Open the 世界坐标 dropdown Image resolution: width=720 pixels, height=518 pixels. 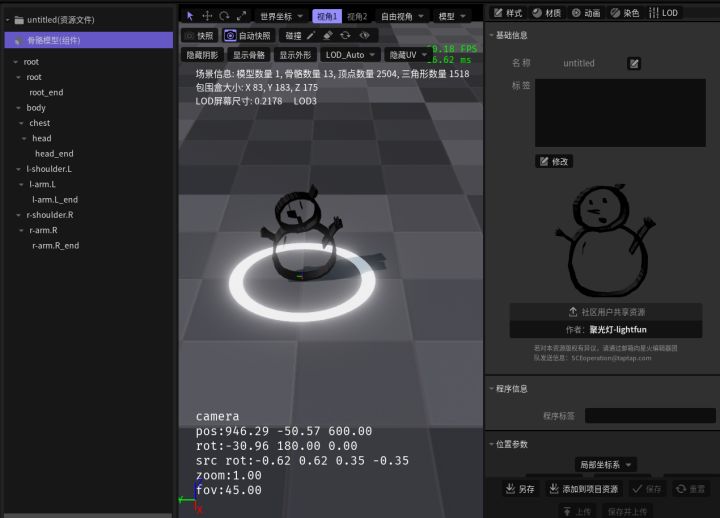[x=281, y=17]
